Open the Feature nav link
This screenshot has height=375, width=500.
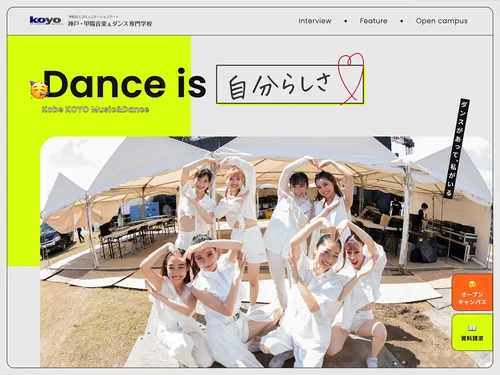tap(373, 21)
